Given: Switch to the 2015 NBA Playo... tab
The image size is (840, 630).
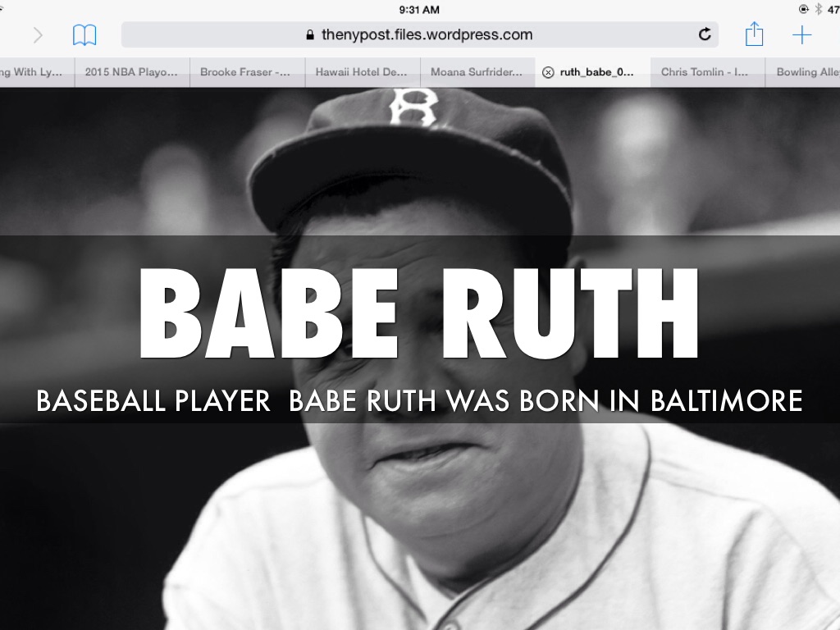Looking at the screenshot, I should click(131, 72).
